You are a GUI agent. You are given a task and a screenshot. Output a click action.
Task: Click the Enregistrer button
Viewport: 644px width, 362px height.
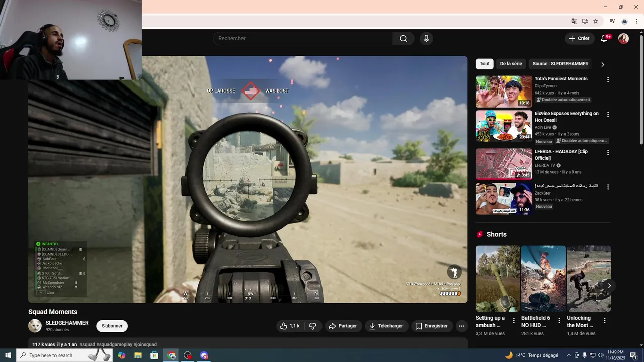[x=431, y=326]
